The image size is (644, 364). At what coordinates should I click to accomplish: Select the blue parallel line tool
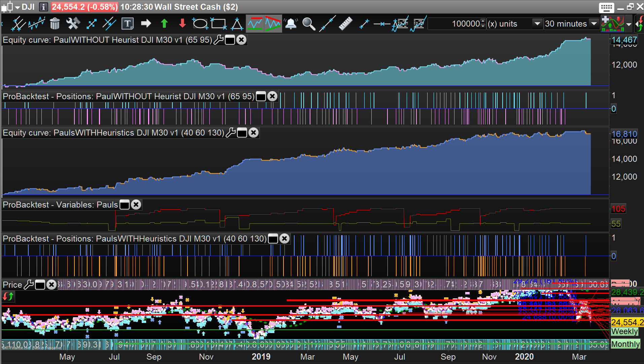[109, 24]
